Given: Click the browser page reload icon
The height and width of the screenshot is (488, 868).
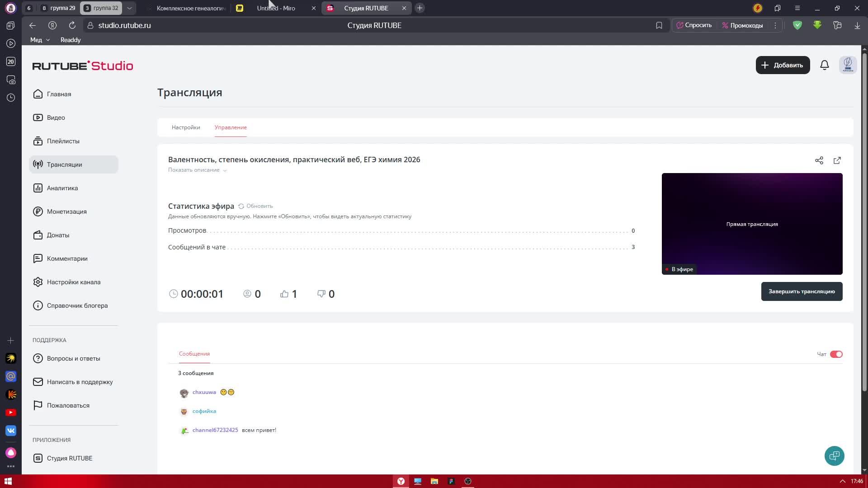Looking at the screenshot, I should click(72, 25).
